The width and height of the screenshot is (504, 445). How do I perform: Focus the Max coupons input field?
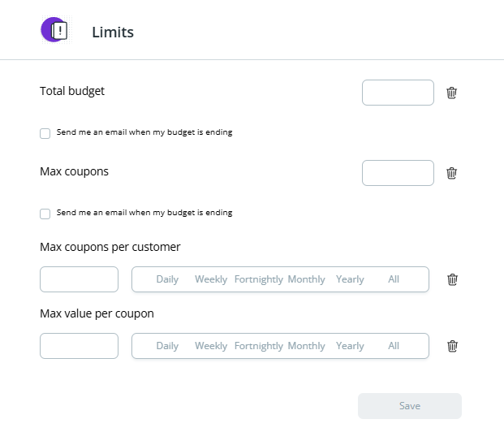tap(398, 173)
